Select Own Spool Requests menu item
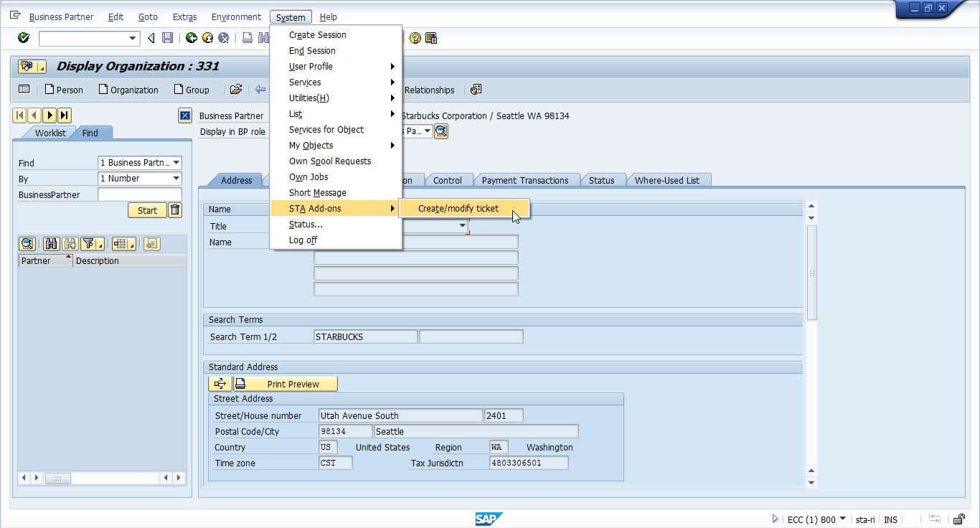Viewport: 980px width, 528px height. click(336, 161)
